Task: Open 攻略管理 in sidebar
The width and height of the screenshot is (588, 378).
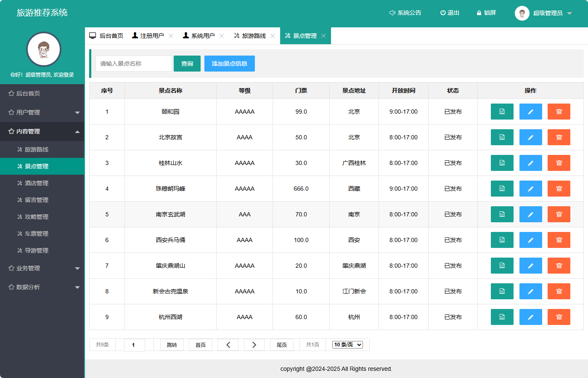Action: click(x=42, y=217)
